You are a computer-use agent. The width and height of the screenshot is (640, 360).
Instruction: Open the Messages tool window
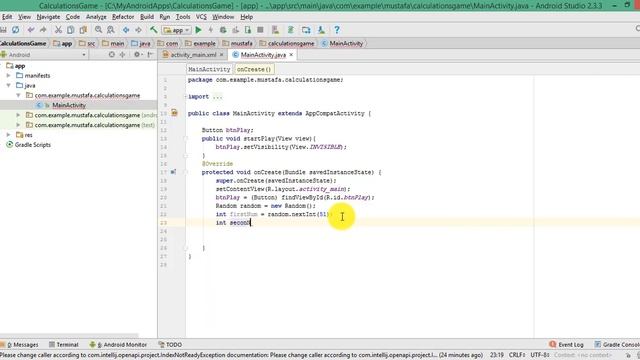pos(22,344)
